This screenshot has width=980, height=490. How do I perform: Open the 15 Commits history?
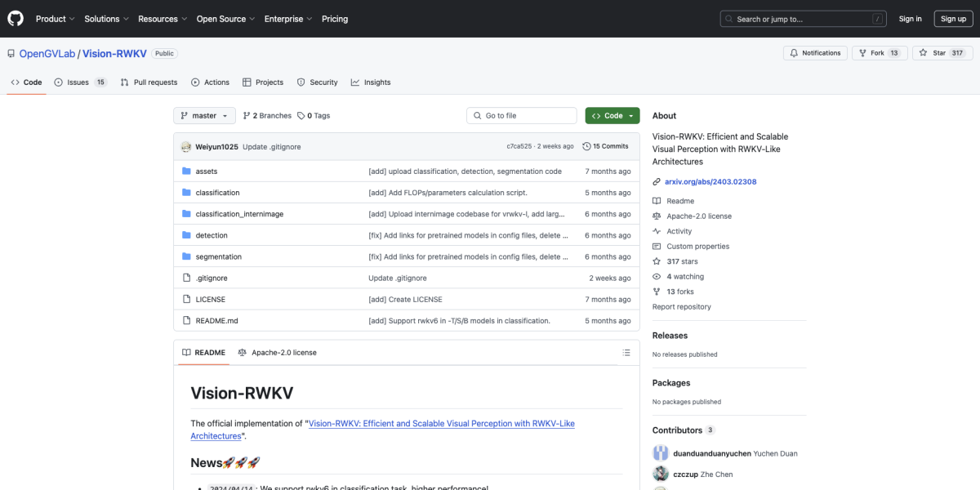click(605, 146)
